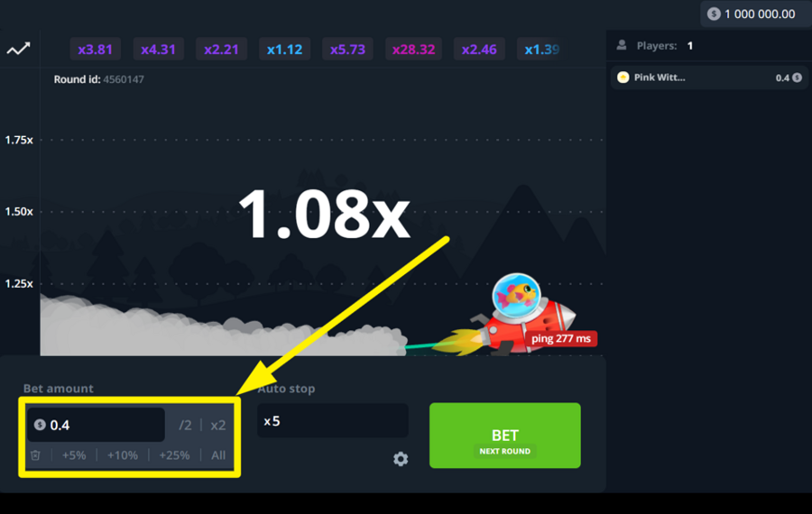Open auto stop settings gear

click(401, 459)
